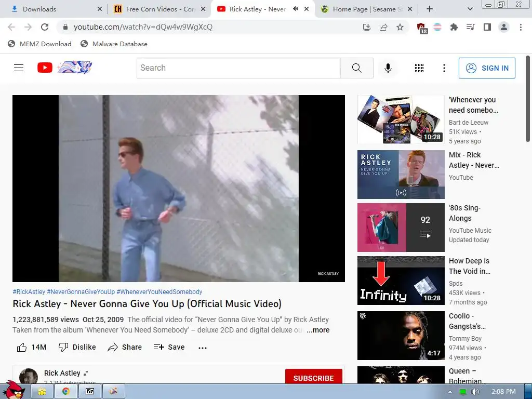The width and height of the screenshot is (532, 399).
Task: Click the share page icon in address bar
Action: click(383, 27)
